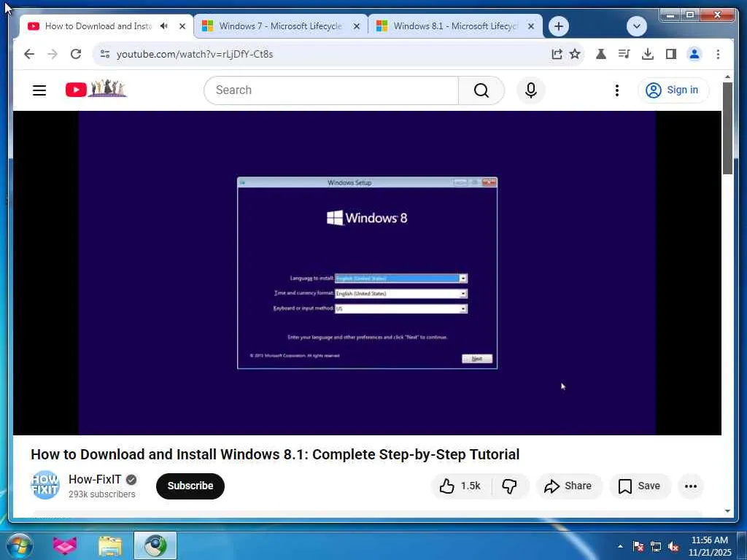This screenshot has height=560, width=747.
Task: Click the forward navigation arrow
Action: [x=53, y=54]
